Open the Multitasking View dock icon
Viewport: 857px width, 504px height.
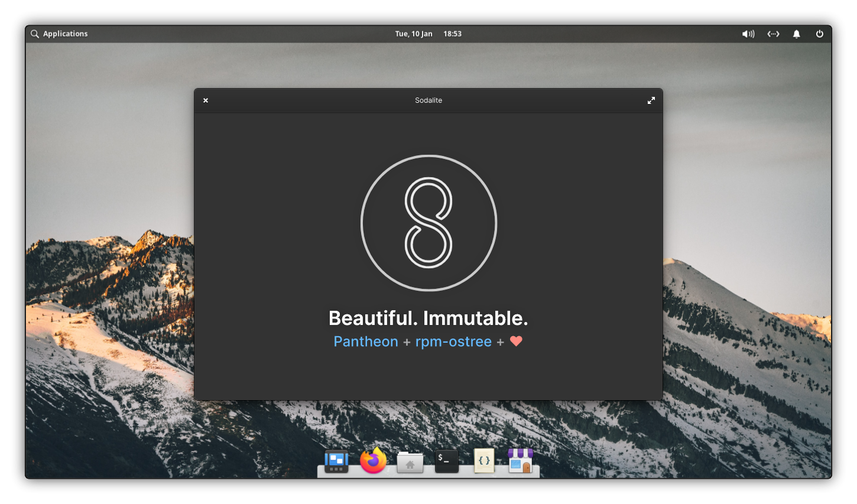(336, 461)
